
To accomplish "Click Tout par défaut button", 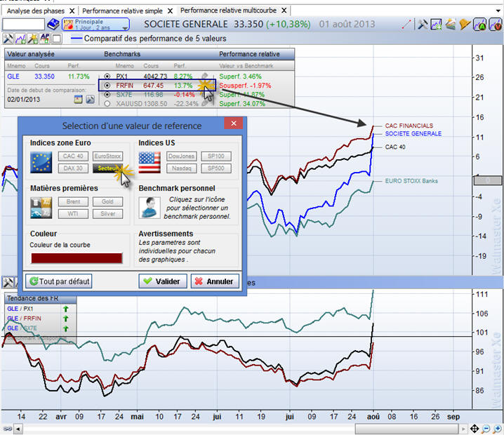I will pyautogui.click(x=59, y=281).
